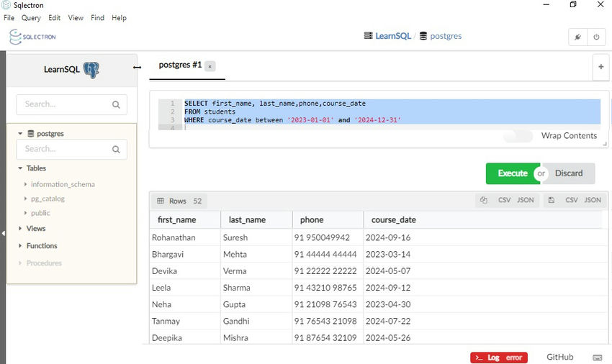Save results as CSV file

tap(572, 200)
